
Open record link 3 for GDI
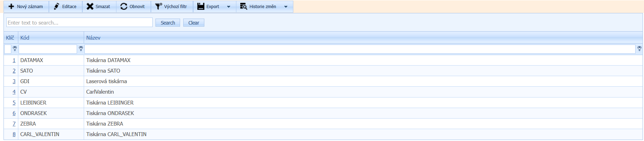click(14, 81)
